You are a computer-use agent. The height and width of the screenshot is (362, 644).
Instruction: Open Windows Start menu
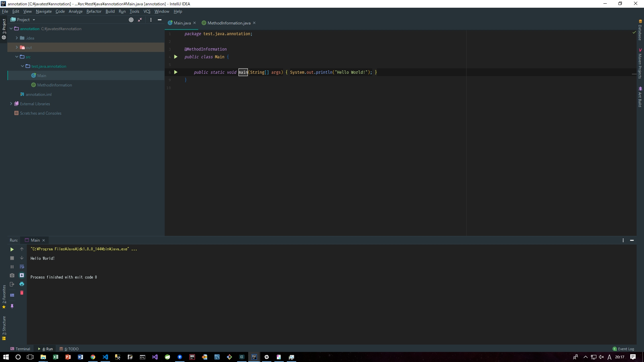point(6,357)
